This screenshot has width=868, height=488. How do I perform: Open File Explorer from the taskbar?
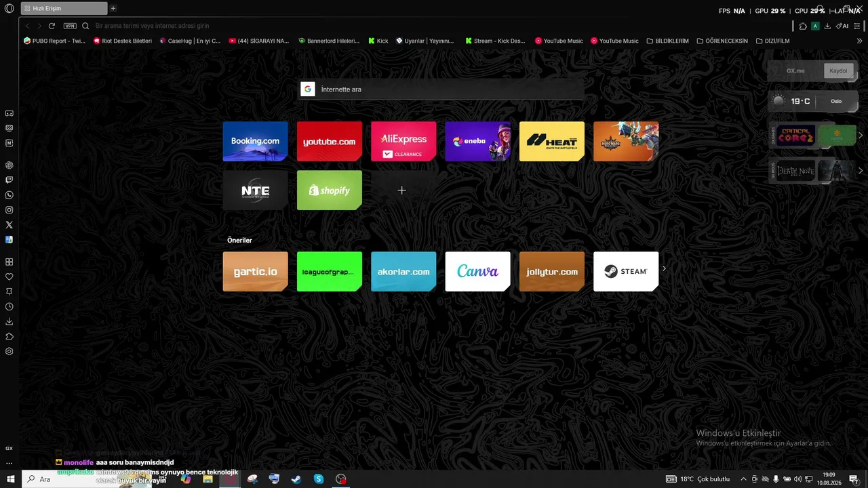[x=208, y=479]
